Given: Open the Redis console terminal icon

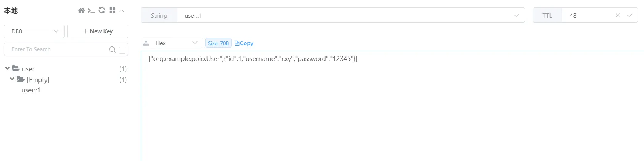Looking at the screenshot, I should click(91, 10).
